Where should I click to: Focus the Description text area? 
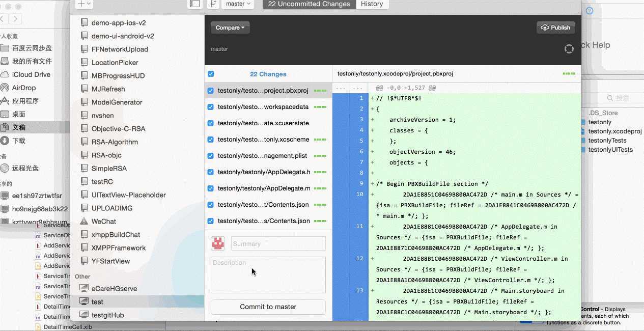268,275
